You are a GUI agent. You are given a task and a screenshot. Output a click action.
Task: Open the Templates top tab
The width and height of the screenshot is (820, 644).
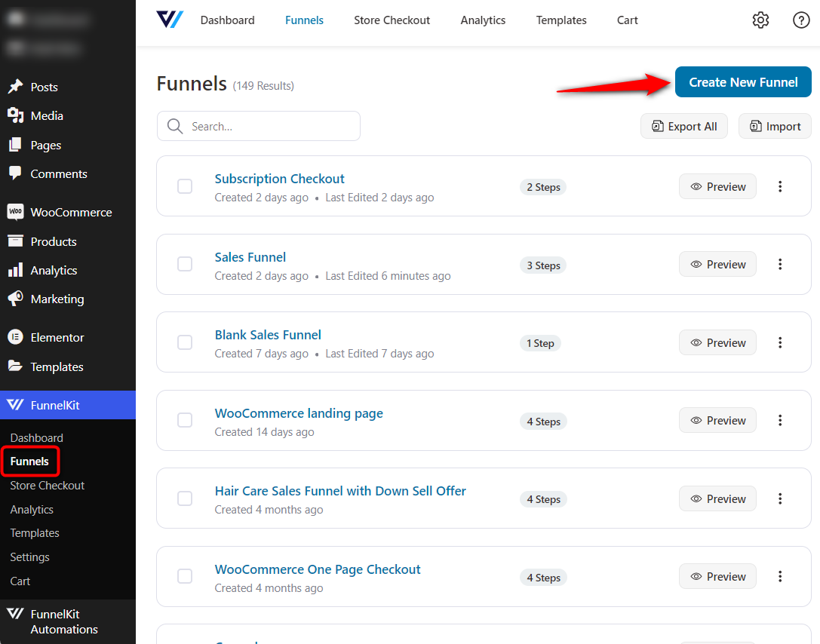561,20
